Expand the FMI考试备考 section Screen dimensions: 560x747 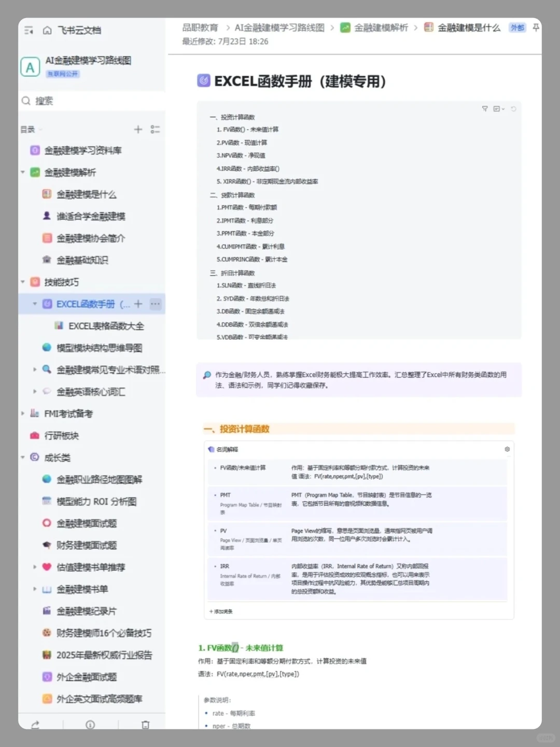coord(23,413)
